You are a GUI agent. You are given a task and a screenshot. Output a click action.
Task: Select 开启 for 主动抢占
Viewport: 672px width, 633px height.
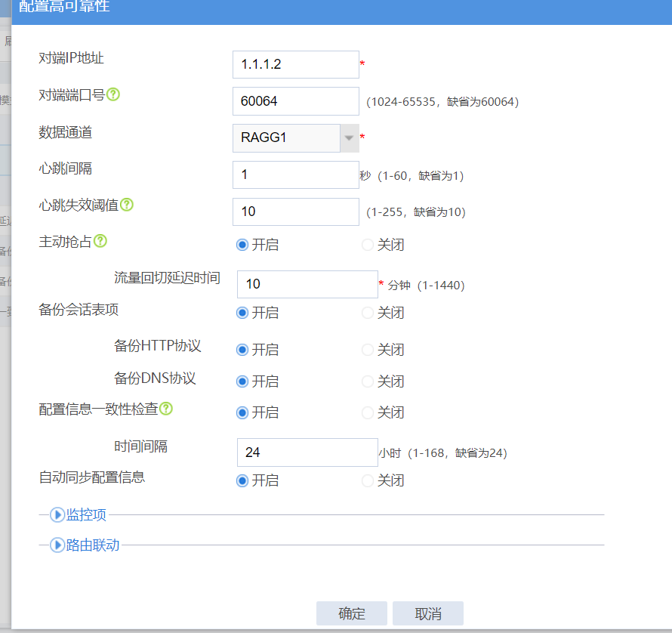[x=242, y=245]
